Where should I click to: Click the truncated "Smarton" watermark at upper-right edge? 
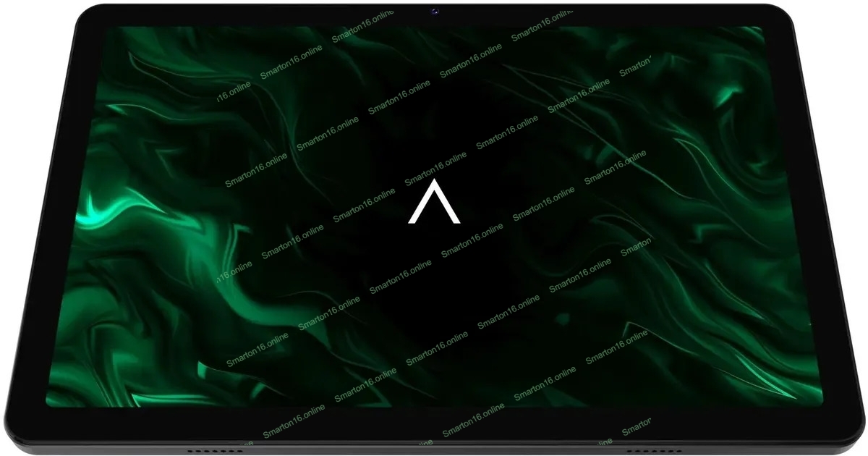coord(635,66)
